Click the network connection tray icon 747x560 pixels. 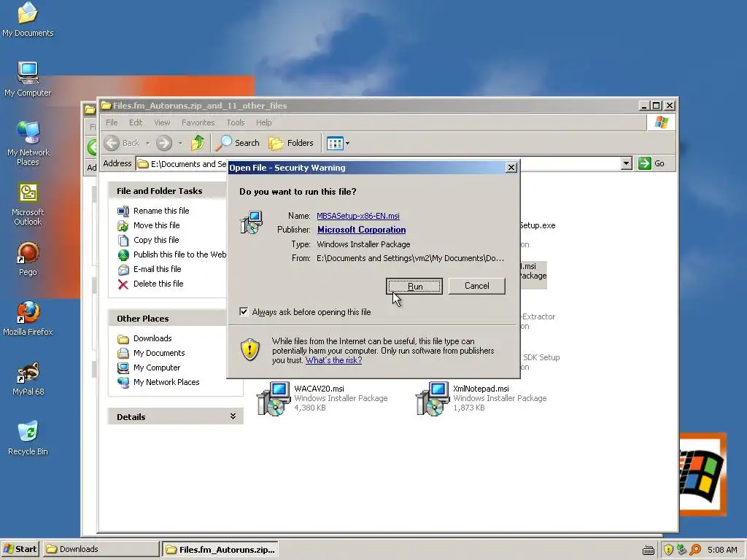pyautogui.click(x=682, y=550)
